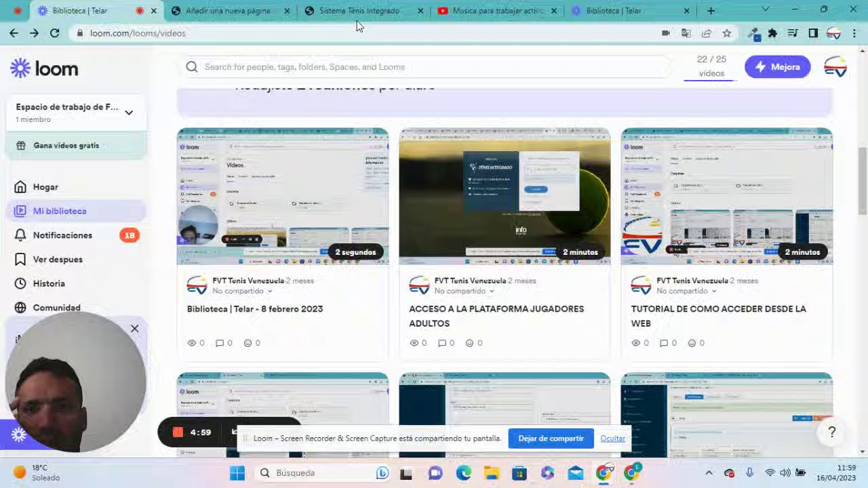The height and width of the screenshot is (488, 868).
Task: Open Windows Start menu
Action: [237, 473]
